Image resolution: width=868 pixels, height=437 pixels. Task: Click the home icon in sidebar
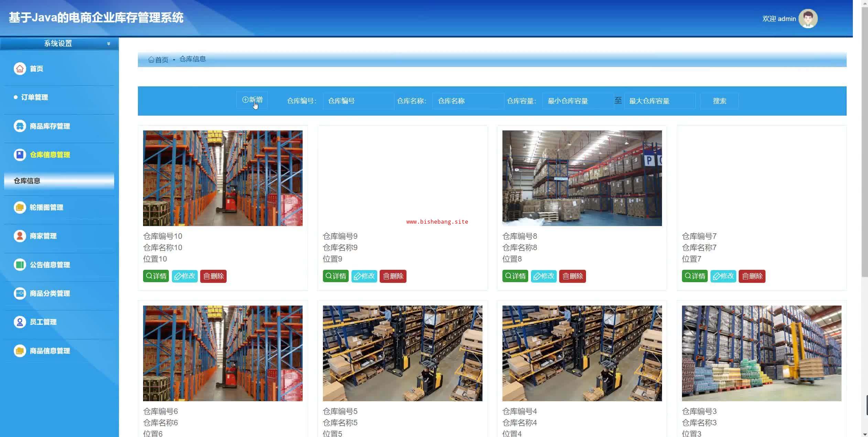pos(20,68)
